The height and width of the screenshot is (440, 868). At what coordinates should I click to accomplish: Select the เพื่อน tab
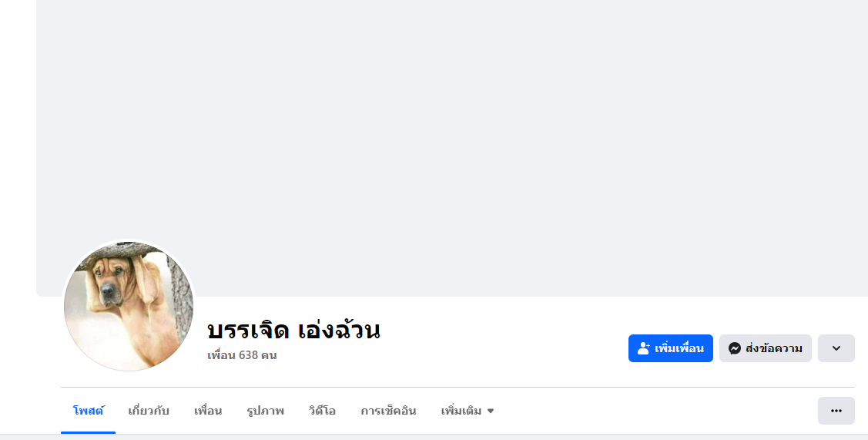[x=208, y=411]
